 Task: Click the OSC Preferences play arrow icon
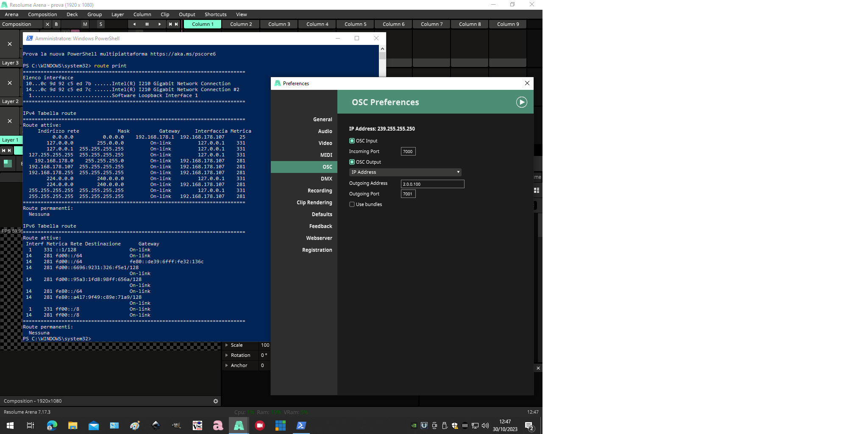pyautogui.click(x=521, y=102)
